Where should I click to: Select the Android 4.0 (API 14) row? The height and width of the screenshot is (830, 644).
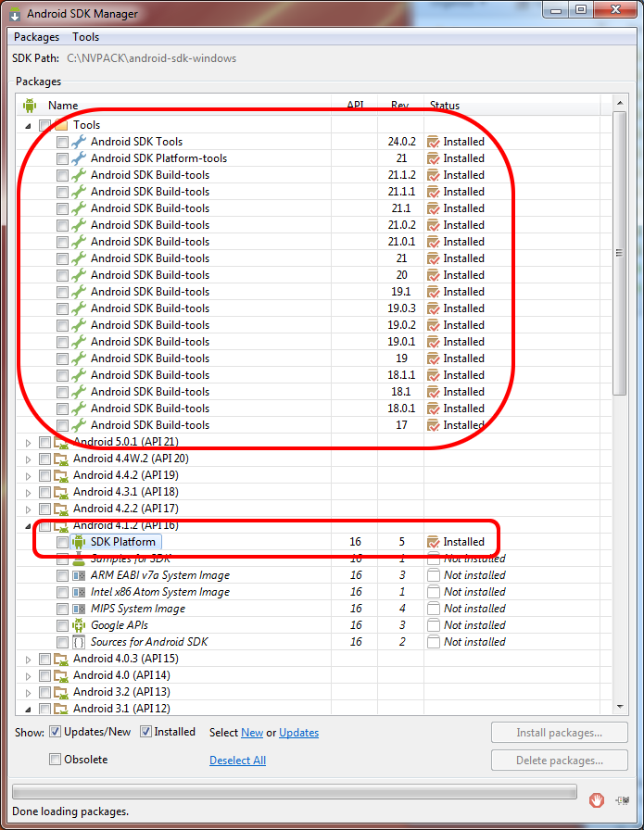coord(314,675)
